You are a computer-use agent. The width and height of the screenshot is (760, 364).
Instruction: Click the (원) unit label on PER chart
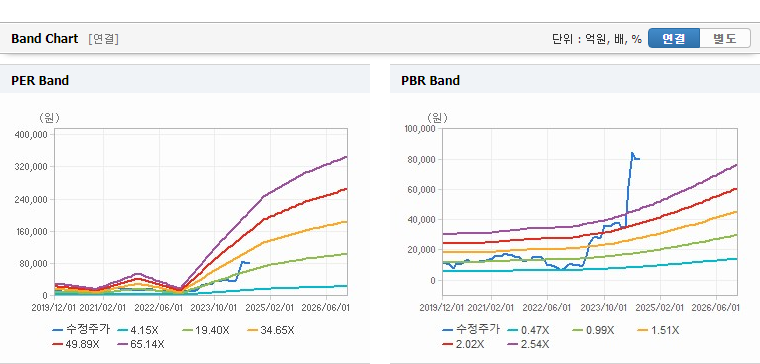pyautogui.click(x=48, y=118)
